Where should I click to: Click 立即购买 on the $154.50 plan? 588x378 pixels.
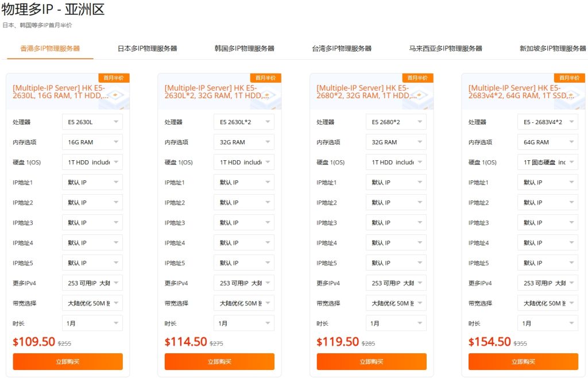coord(523,361)
